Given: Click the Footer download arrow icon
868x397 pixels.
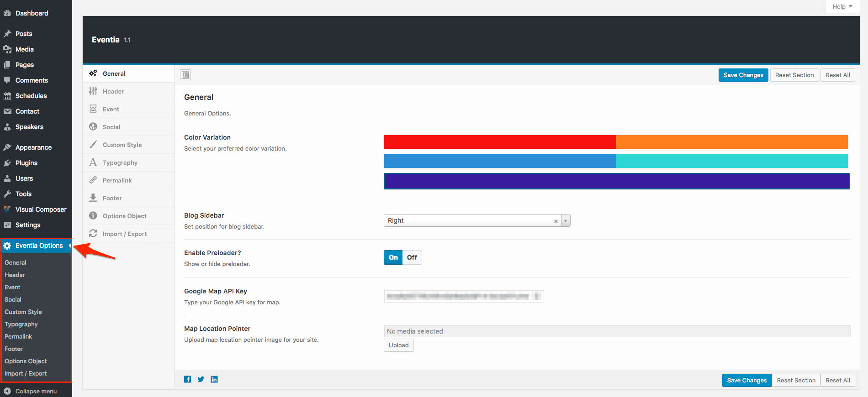Looking at the screenshot, I should [93, 198].
